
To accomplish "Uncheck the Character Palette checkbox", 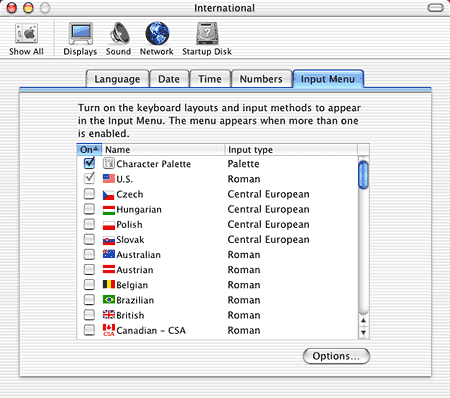I will coord(89,163).
